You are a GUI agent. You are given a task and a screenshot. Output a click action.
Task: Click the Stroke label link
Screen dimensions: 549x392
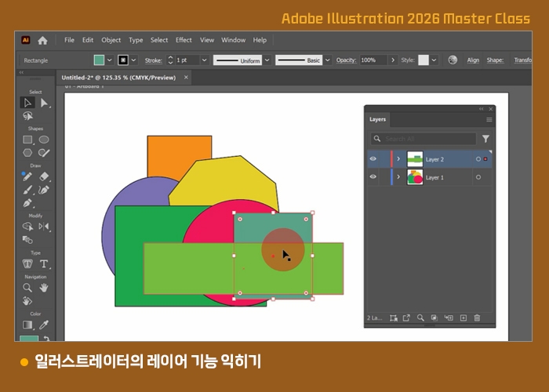[x=154, y=60]
